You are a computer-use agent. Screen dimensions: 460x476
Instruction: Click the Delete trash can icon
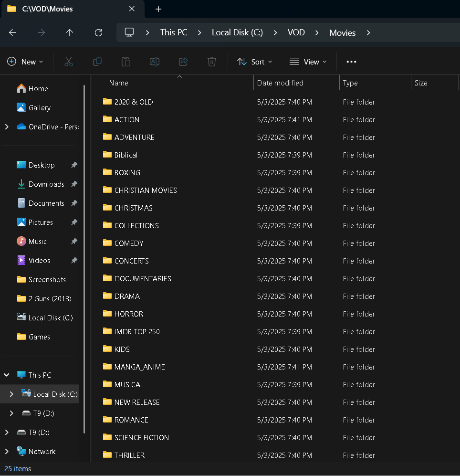pos(212,62)
